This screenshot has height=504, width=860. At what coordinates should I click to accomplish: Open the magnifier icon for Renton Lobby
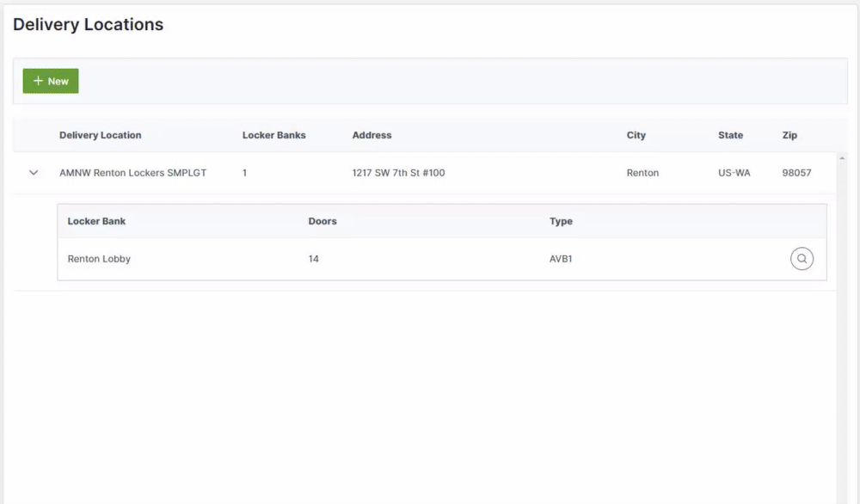(x=802, y=259)
